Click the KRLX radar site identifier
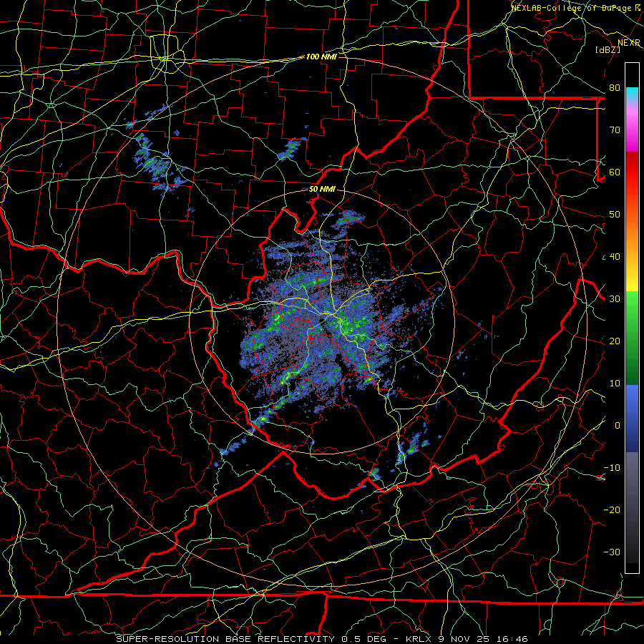The height and width of the screenshot is (644, 644). click(419, 639)
